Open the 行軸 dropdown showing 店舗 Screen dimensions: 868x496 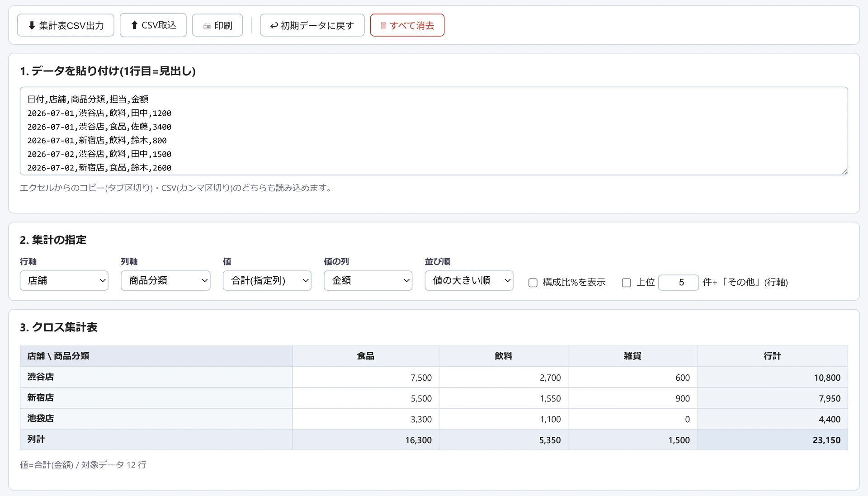(x=64, y=280)
